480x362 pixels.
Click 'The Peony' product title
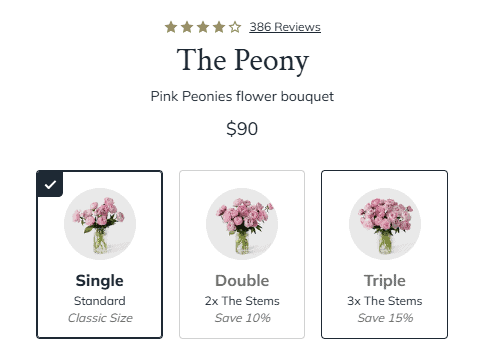tap(243, 61)
